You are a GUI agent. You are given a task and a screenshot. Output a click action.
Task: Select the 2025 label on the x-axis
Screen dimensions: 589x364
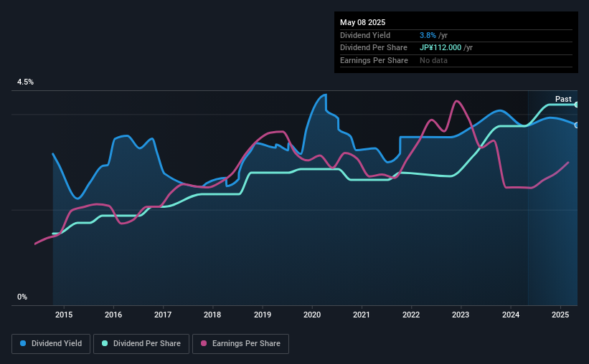tap(560, 315)
